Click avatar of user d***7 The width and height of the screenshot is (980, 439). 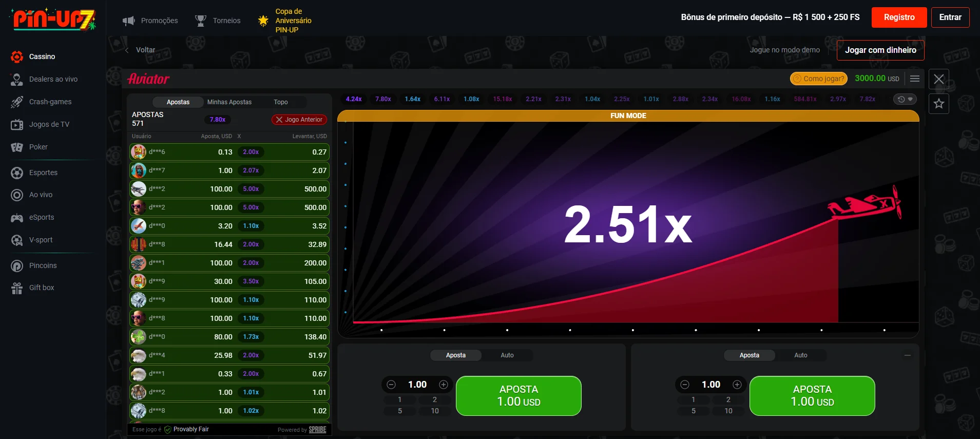[x=138, y=170]
